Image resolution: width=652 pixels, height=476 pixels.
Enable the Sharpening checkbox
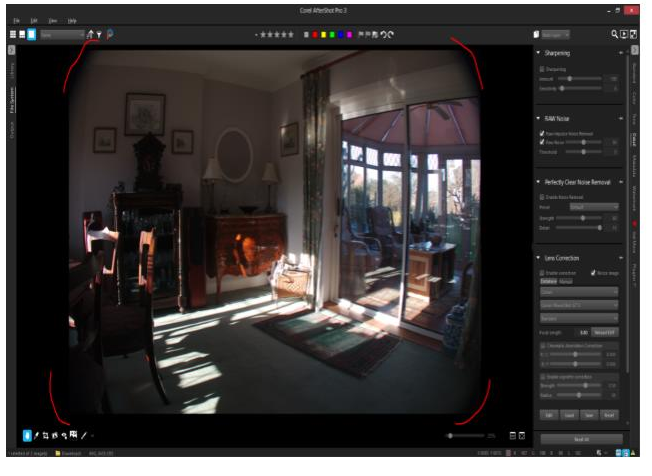(542, 69)
